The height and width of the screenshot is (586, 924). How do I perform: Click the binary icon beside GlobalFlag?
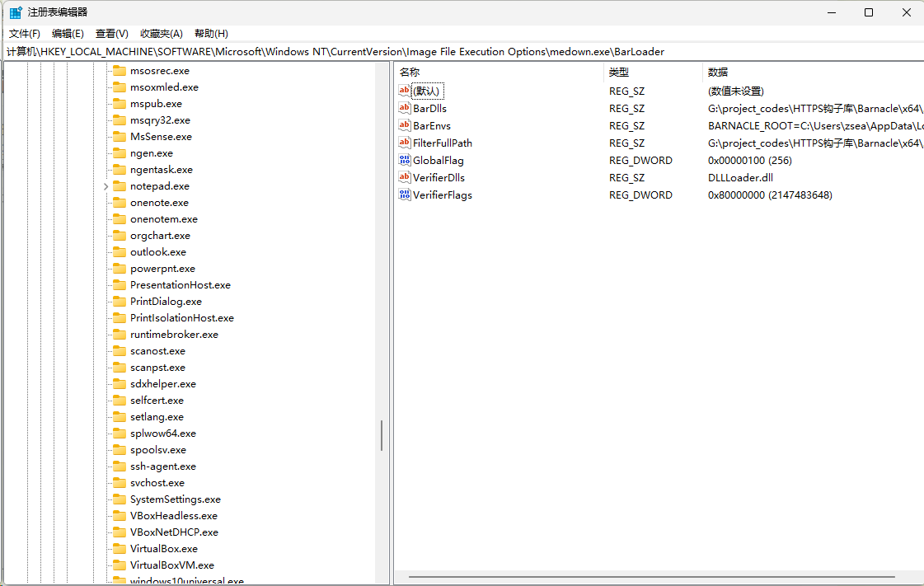pos(404,160)
